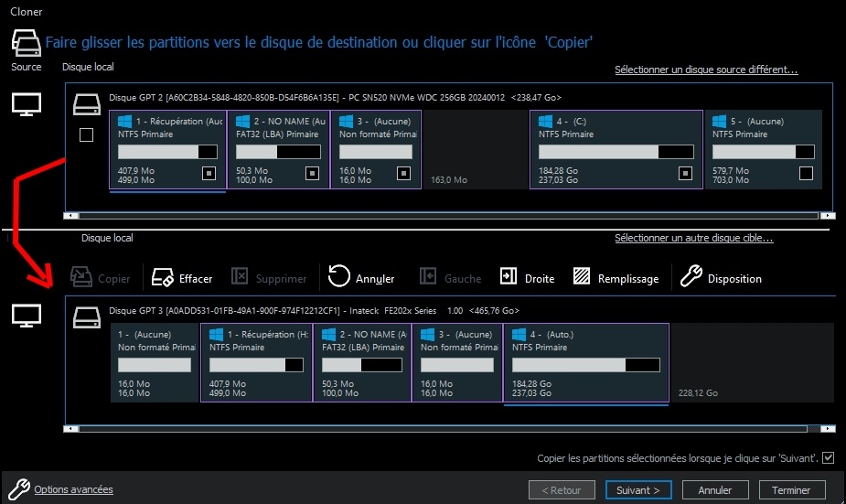Click right arrow of source disk scrollbar
846x504 pixels.
pos(828,216)
